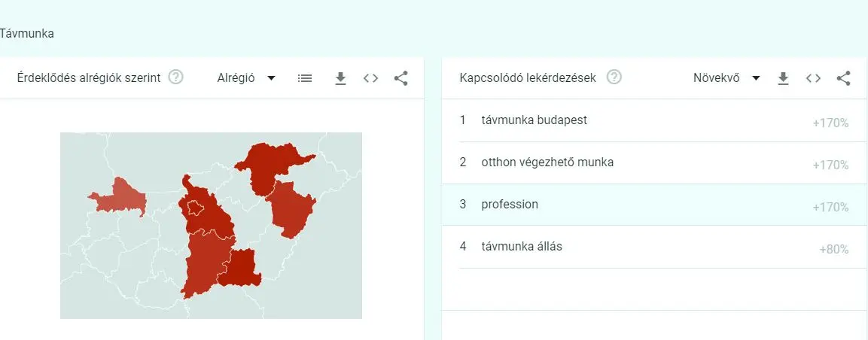The image size is (868, 340).
Task: Select the 'otthon végezhető munka' query
Action: (547, 162)
